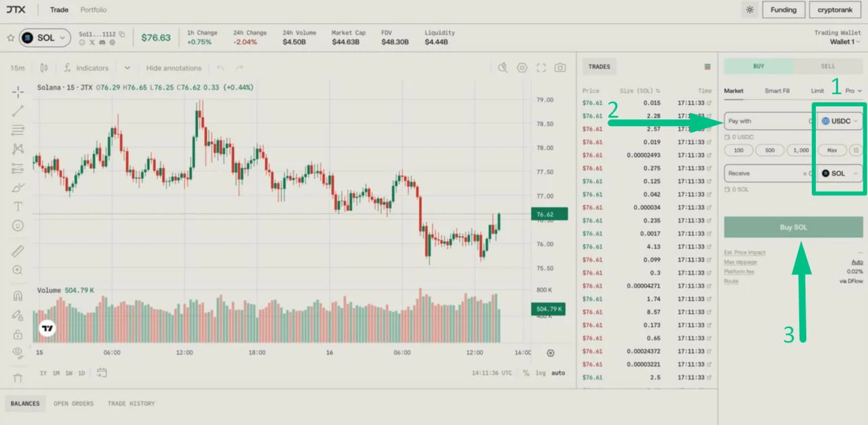Open the SOL token selector dropdown
This screenshot has width=868, height=425.
click(45, 38)
